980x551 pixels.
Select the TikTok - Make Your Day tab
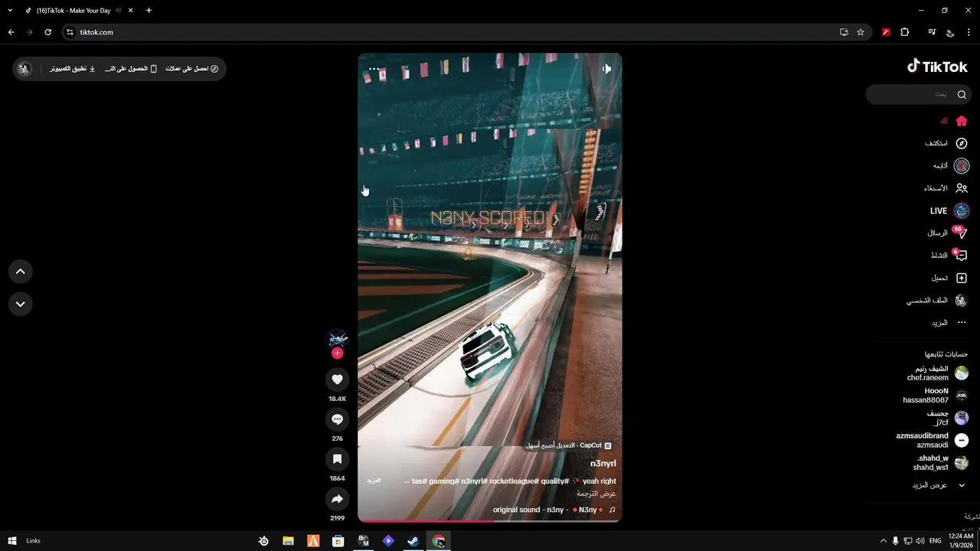pyautogui.click(x=79, y=11)
